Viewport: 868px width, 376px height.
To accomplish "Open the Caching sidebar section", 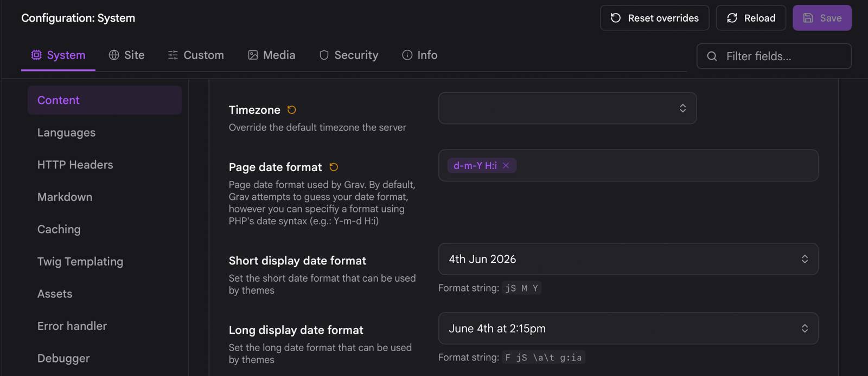I will click(x=105, y=229).
